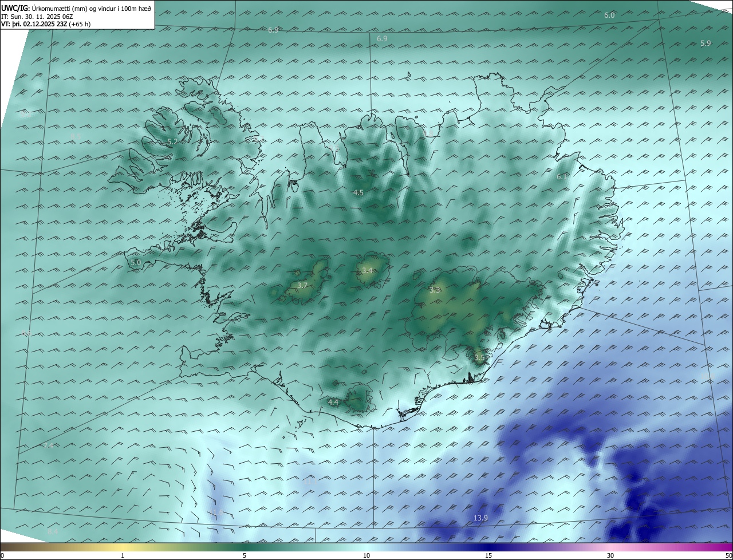Click the 5 tick on the color scale

(x=245, y=555)
